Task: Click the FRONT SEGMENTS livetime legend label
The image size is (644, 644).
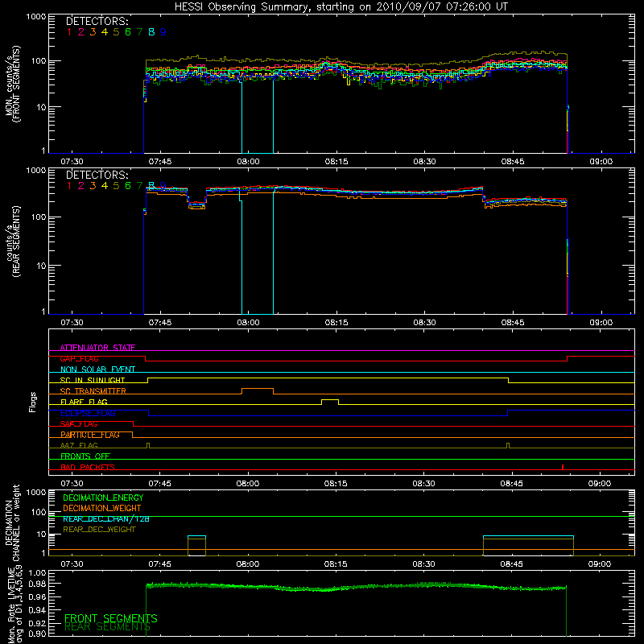Action: (111, 618)
